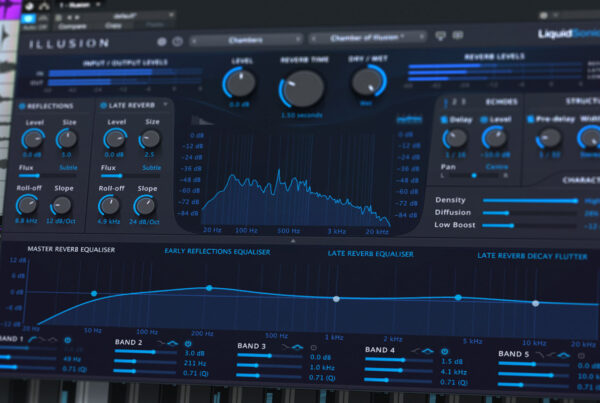
Task: Click the monitor icon right of presets
Action: click(441, 36)
